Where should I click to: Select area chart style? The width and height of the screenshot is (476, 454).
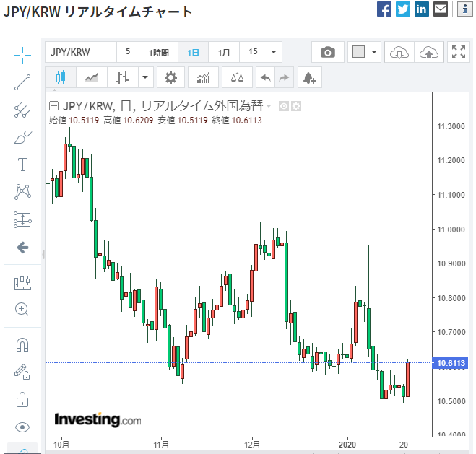pos(92,77)
